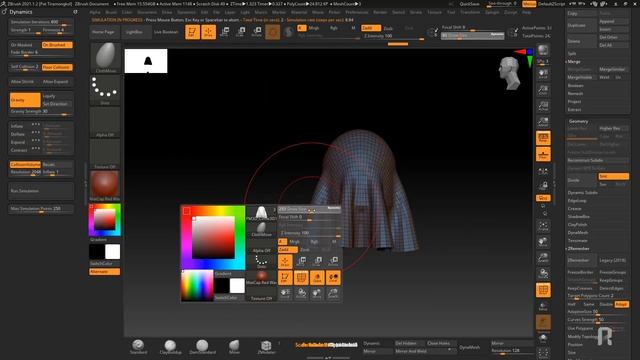Image resolution: width=640 pixels, height=360 pixels.
Task: Click the Run Simulation button
Action: (x=41, y=191)
